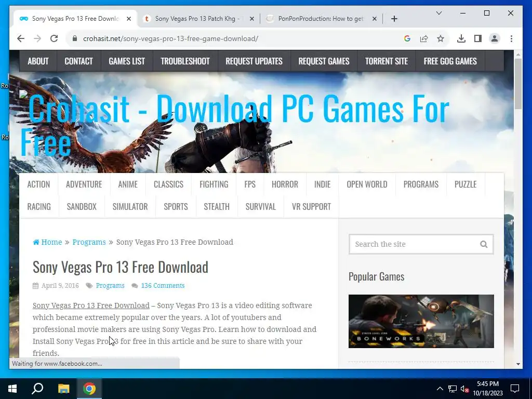Open the Chrome profile avatar
Screen dimensions: 532x399
point(495,38)
